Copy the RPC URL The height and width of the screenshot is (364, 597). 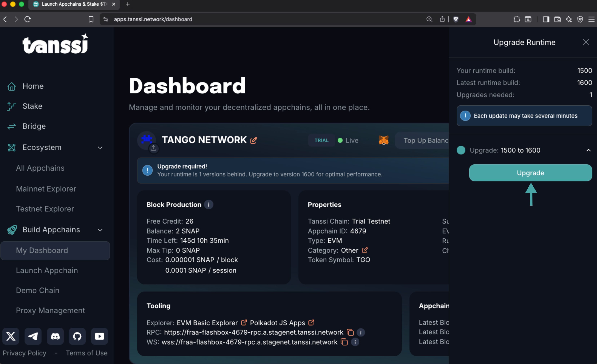350,332
